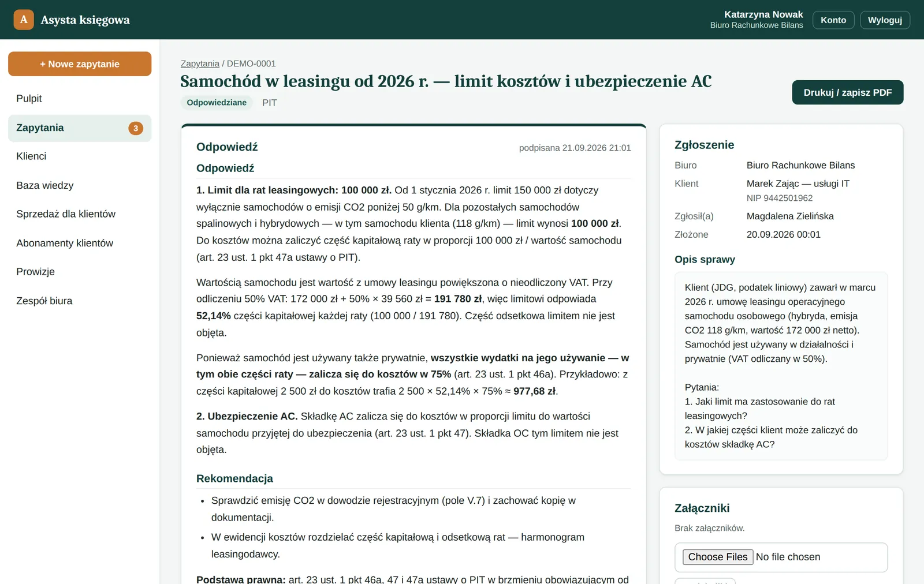Open the Konto account page
Screen dimensions: 924x584
(x=833, y=20)
